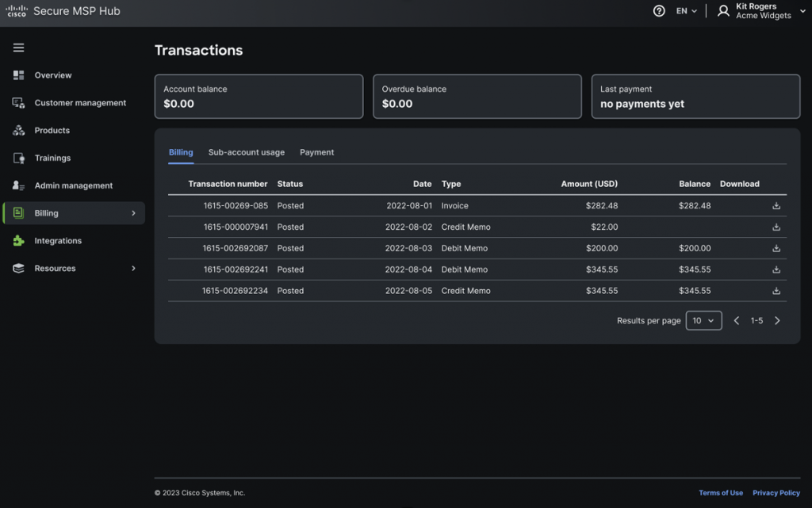
Task: Open the Results per page dropdown
Action: pyautogui.click(x=703, y=321)
